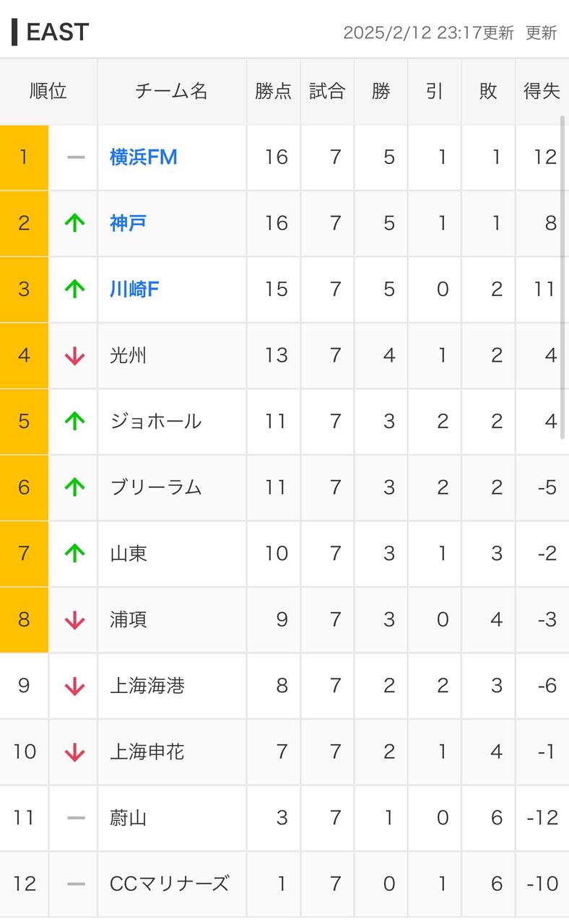Click the 得失 column header
The width and height of the screenshot is (569, 924).
pyautogui.click(x=542, y=92)
